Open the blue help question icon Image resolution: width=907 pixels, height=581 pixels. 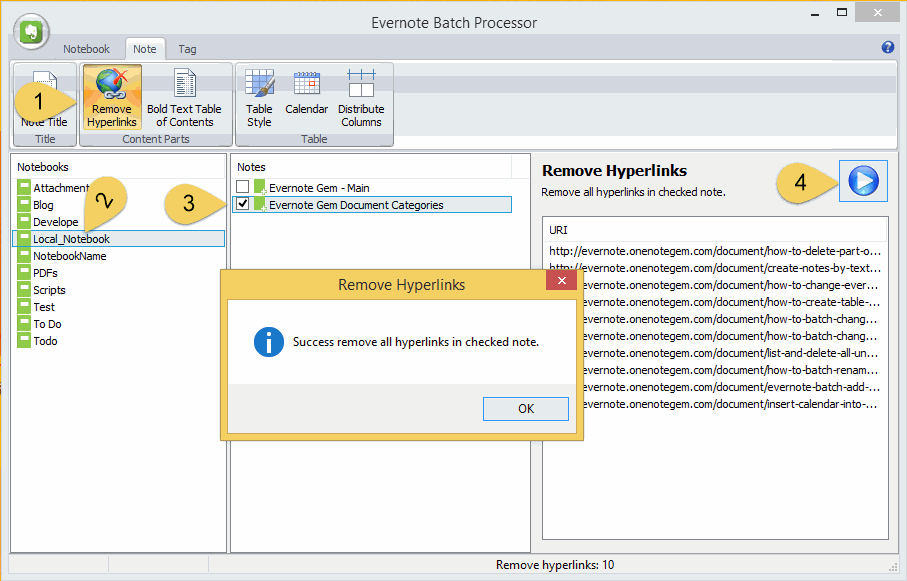(x=888, y=47)
